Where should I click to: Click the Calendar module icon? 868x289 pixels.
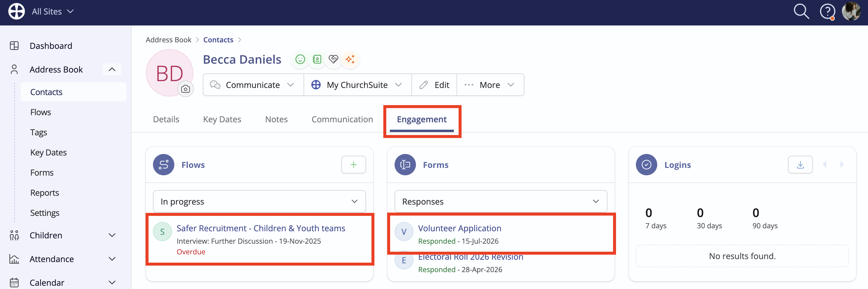[14, 282]
